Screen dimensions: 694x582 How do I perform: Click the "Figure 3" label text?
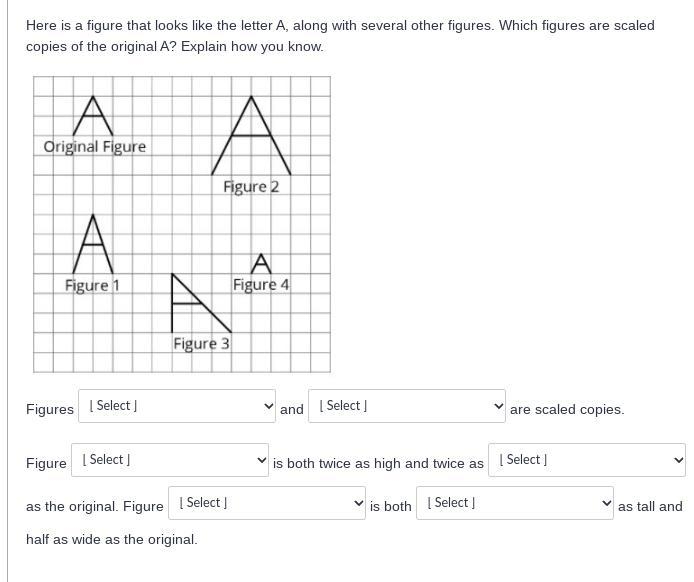tap(201, 343)
